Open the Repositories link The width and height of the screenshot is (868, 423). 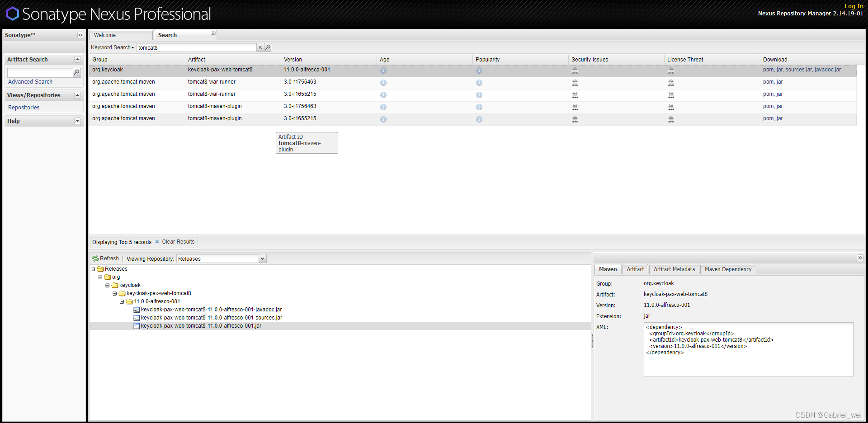(24, 108)
